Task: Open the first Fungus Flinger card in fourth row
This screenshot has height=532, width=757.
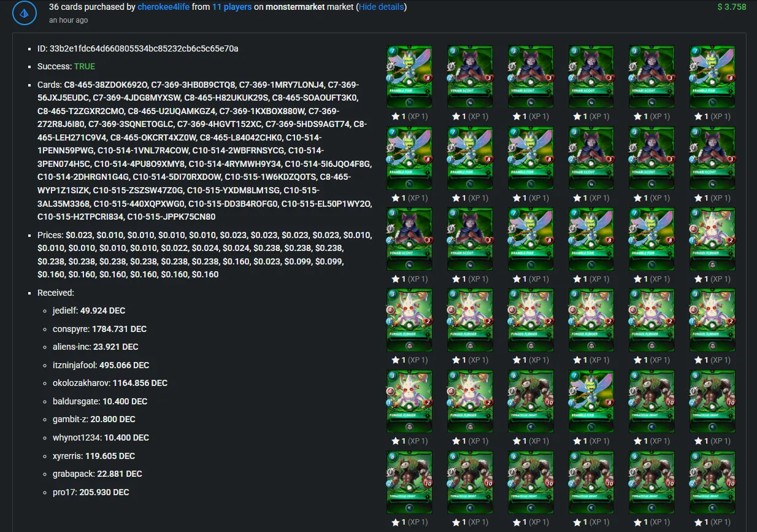Action: click(409, 320)
